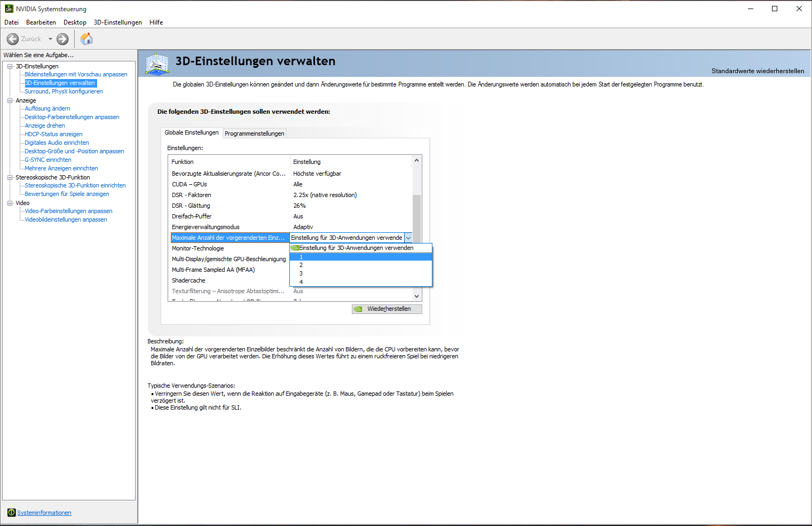The height and width of the screenshot is (526, 812).
Task: Click the Systeminformationen icon
Action: coord(11,513)
